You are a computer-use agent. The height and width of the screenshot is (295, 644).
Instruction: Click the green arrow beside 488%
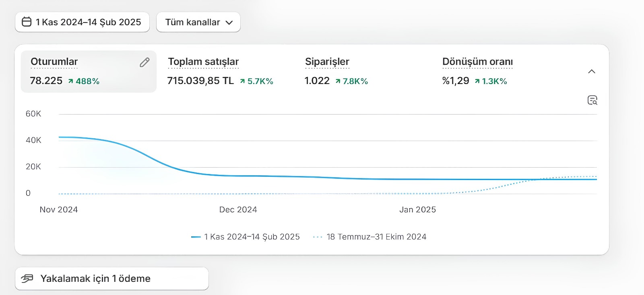point(71,81)
